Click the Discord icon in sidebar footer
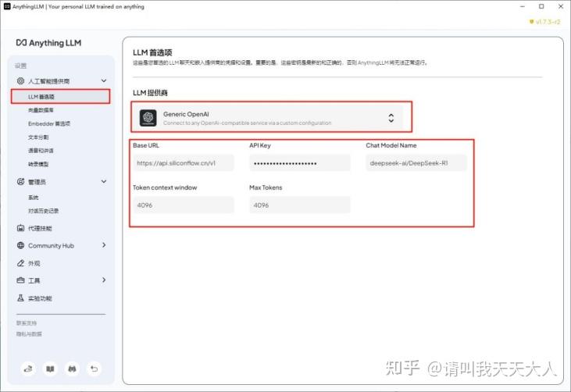The image size is (571, 392). [x=72, y=369]
